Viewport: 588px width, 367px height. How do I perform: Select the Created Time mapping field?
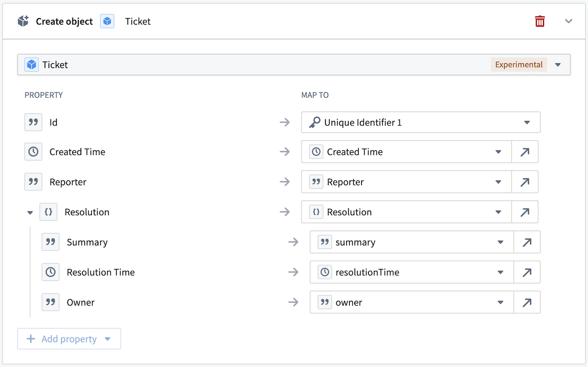407,151
